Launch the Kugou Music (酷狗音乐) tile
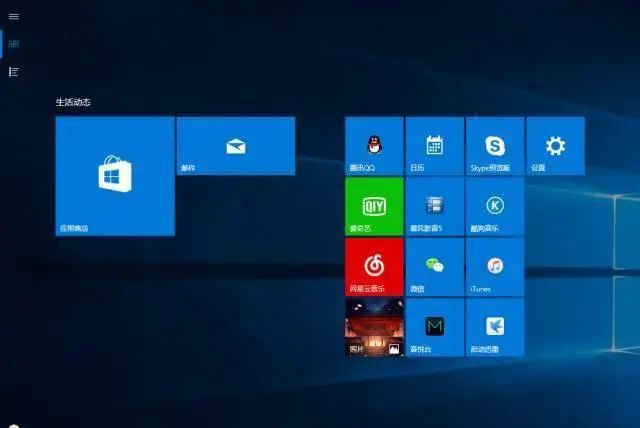Image resolution: width=640 pixels, height=428 pixels. 495,206
